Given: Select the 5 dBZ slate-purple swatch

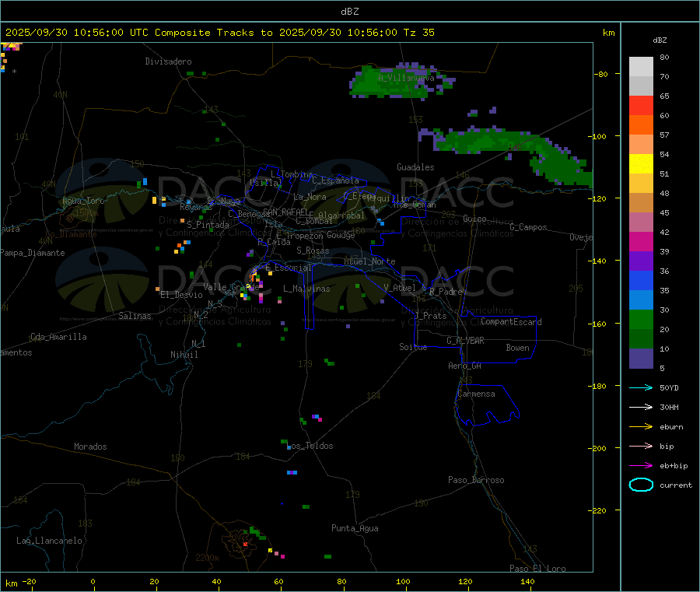Looking at the screenshot, I should (641, 359).
